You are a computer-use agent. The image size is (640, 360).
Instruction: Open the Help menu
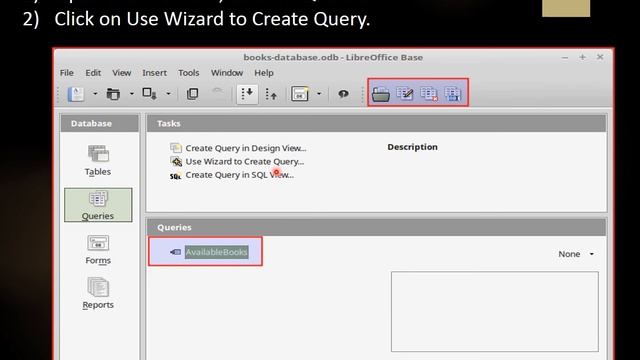(x=264, y=73)
